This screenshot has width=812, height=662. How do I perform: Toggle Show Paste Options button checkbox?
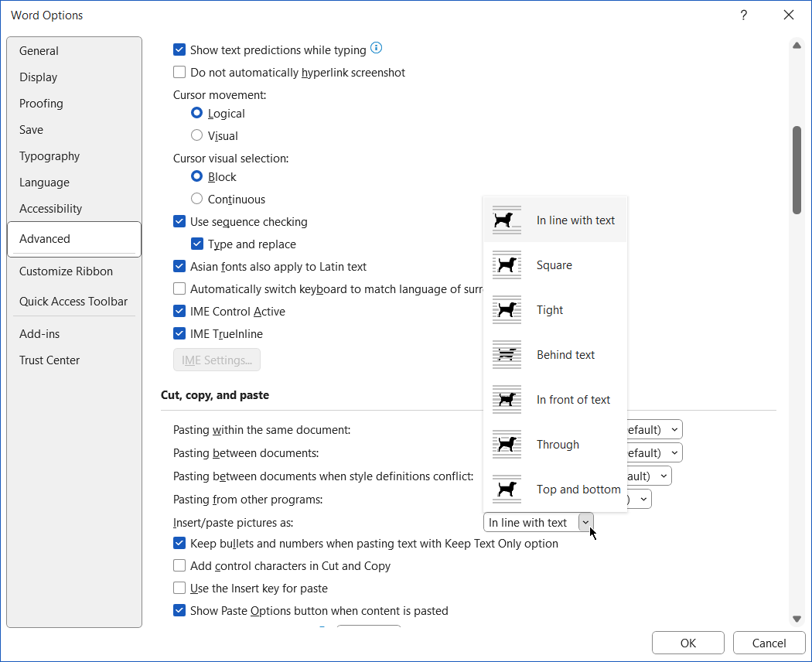point(179,611)
